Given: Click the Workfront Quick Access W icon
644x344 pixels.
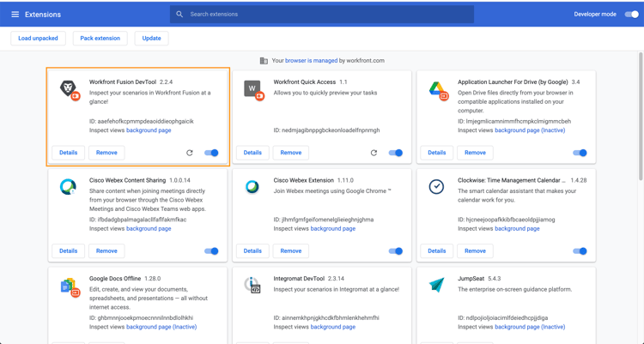Looking at the screenshot, I should (x=253, y=90).
